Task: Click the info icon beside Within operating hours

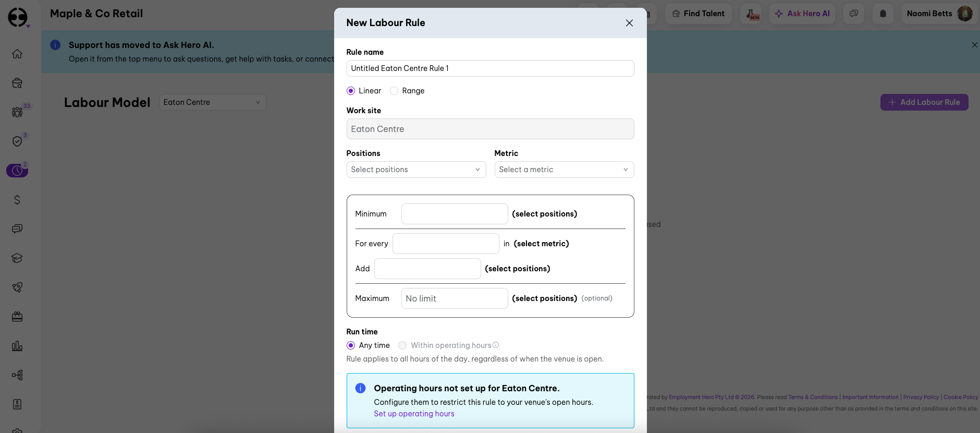Action: 496,345
